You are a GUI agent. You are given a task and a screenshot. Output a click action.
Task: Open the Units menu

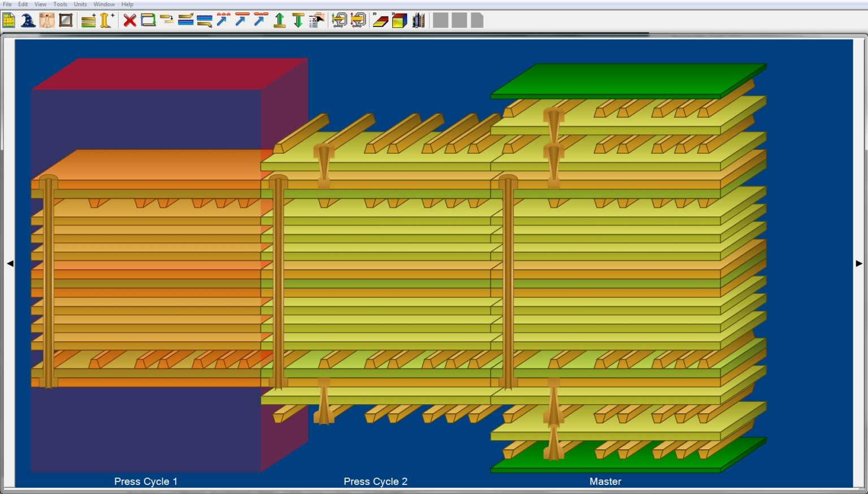[80, 4]
